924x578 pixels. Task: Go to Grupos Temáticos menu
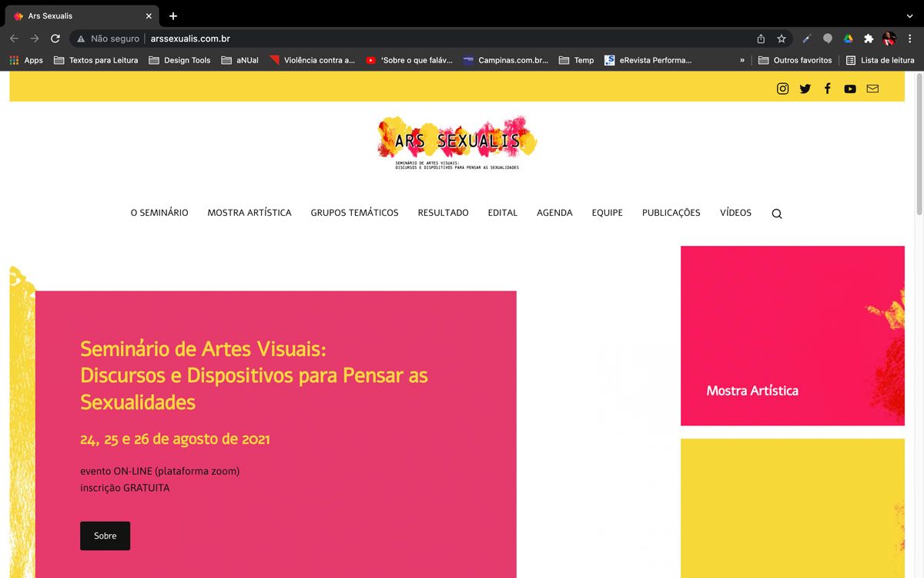coord(354,213)
